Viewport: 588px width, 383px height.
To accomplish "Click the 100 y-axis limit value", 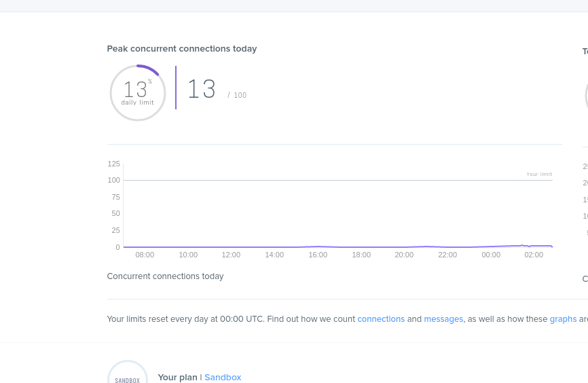I will (x=113, y=180).
